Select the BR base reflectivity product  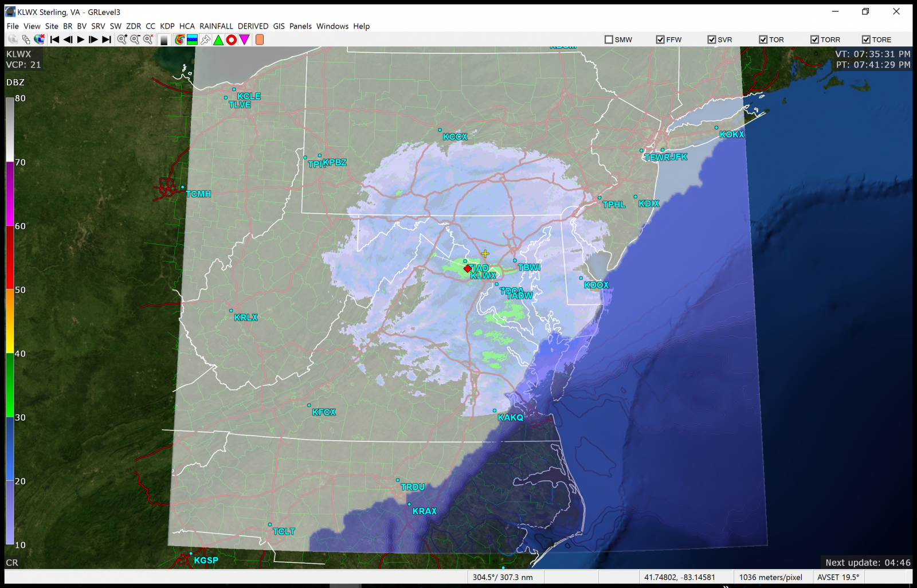click(68, 26)
